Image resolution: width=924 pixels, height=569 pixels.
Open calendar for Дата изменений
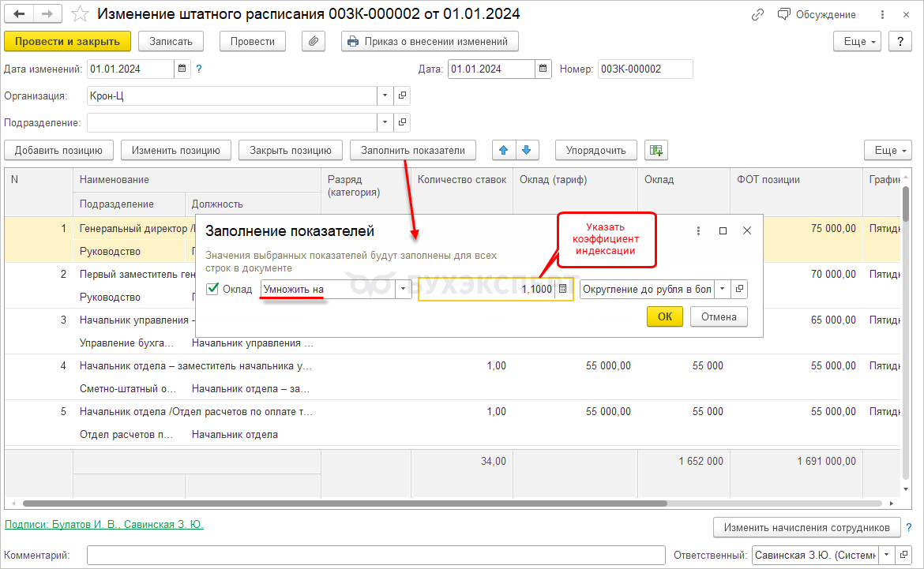pyautogui.click(x=182, y=69)
